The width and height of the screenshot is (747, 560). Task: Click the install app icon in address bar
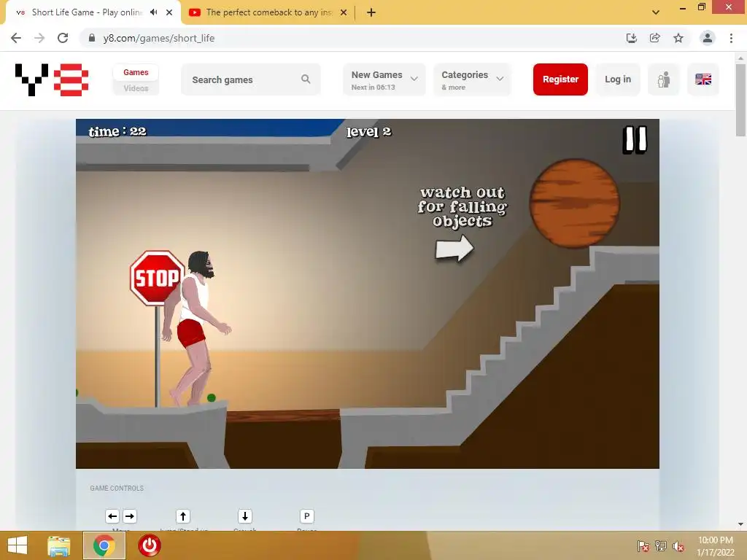tap(631, 38)
